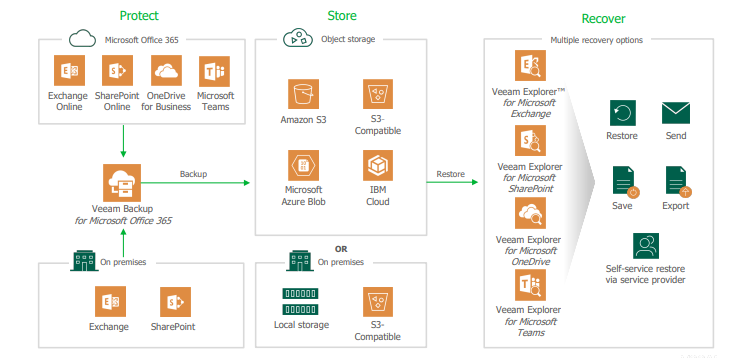The height and width of the screenshot is (360, 742).
Task: Open Veeam Explorer for Microsoft Exchange icon
Action: (x=530, y=65)
